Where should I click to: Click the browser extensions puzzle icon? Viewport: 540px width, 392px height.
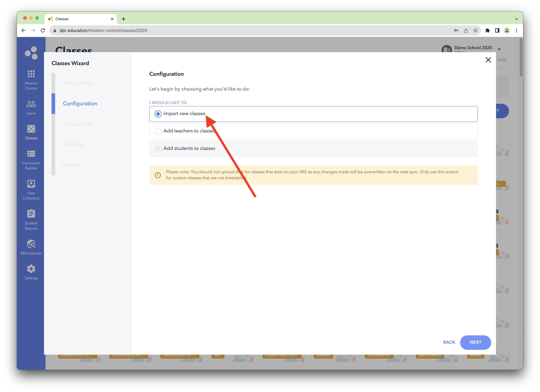tap(487, 30)
